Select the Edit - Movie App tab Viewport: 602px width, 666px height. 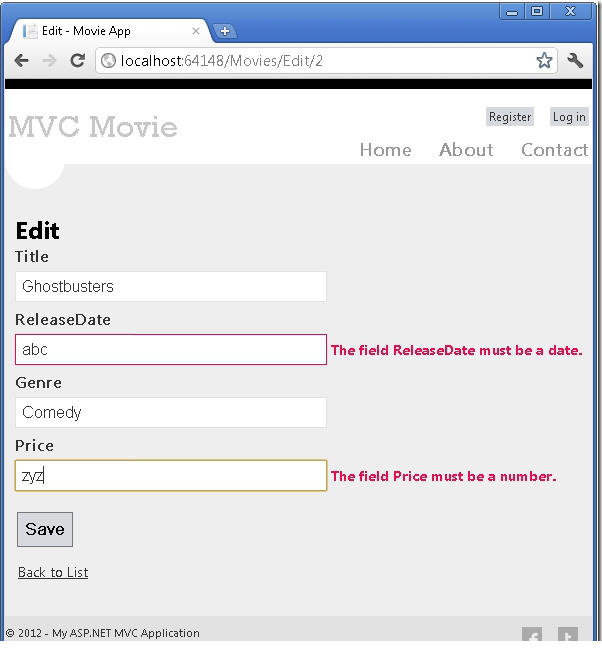click(110, 31)
